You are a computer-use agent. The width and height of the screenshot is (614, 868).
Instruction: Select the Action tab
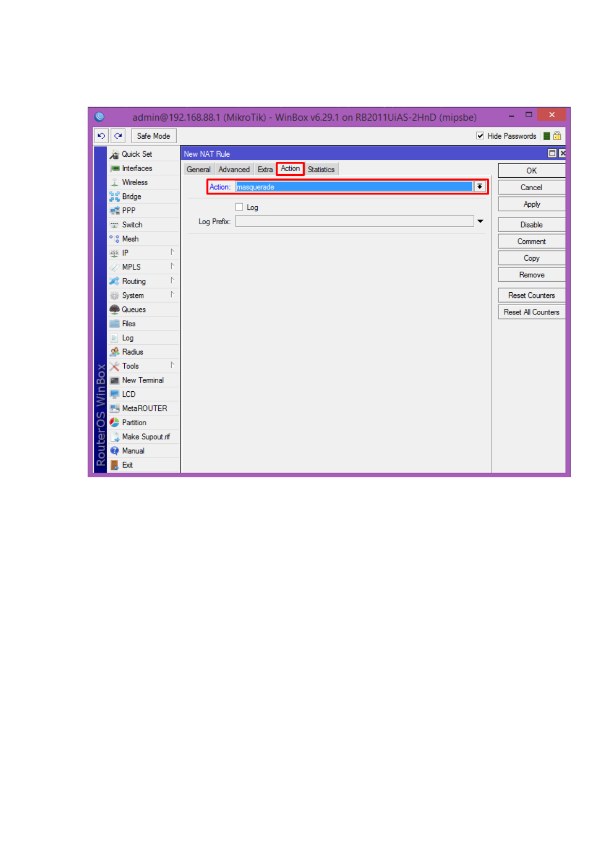290,169
